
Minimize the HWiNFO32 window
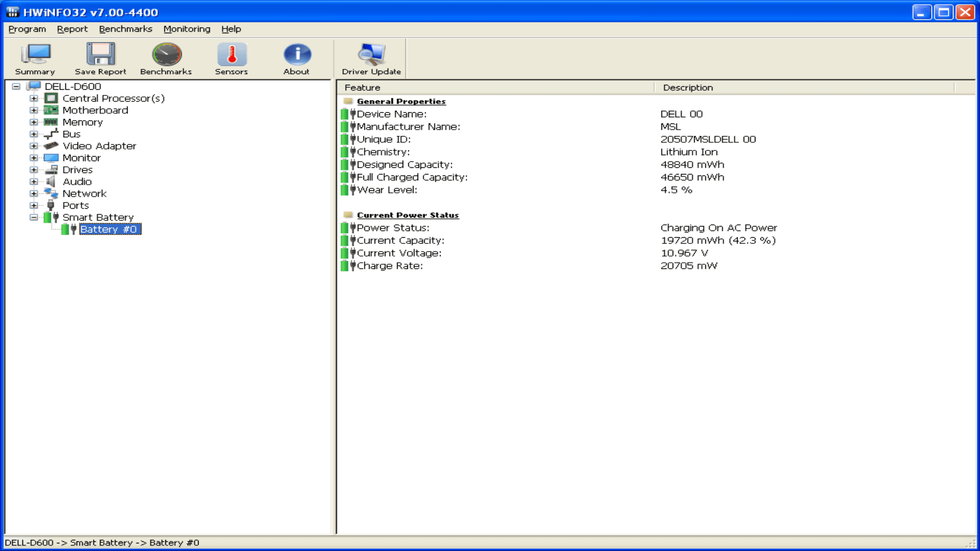(922, 12)
